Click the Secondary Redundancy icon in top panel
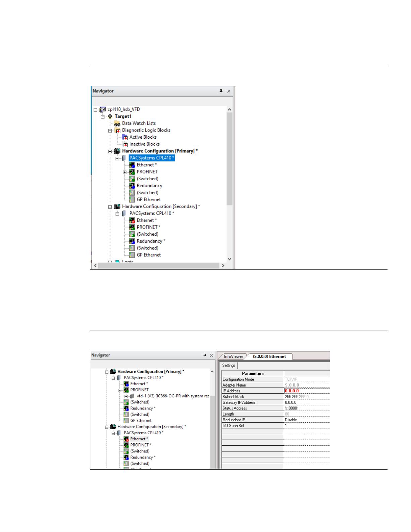 132,241
